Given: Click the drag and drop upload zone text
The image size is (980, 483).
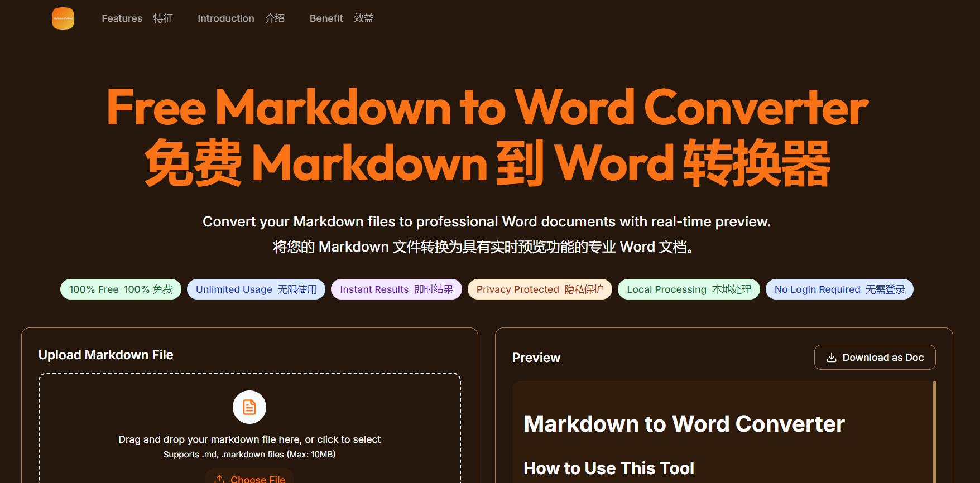Looking at the screenshot, I should pyautogui.click(x=249, y=439).
